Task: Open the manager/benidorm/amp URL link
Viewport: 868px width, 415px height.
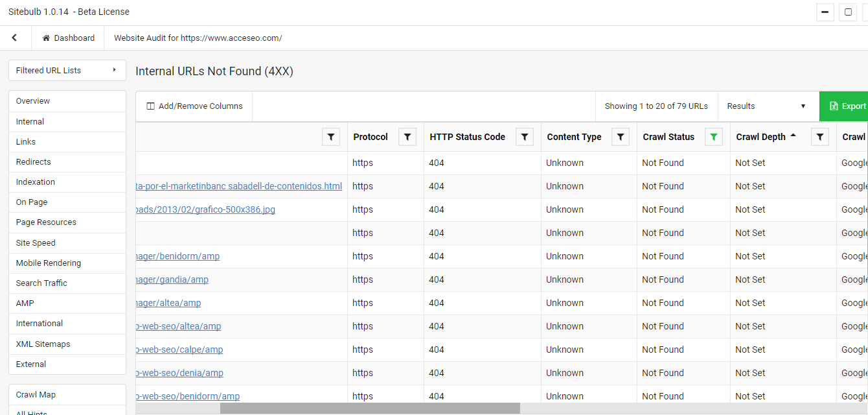Action: coord(177,256)
